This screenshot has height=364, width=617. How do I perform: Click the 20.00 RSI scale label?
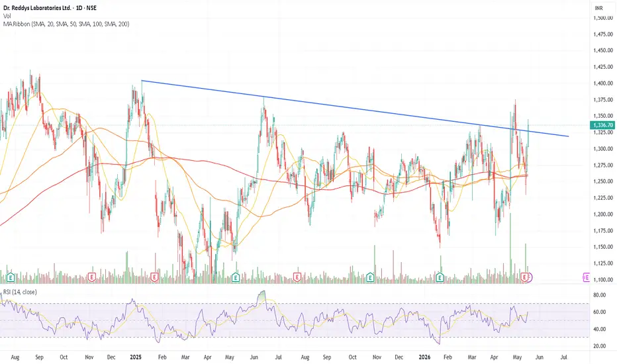click(599, 346)
